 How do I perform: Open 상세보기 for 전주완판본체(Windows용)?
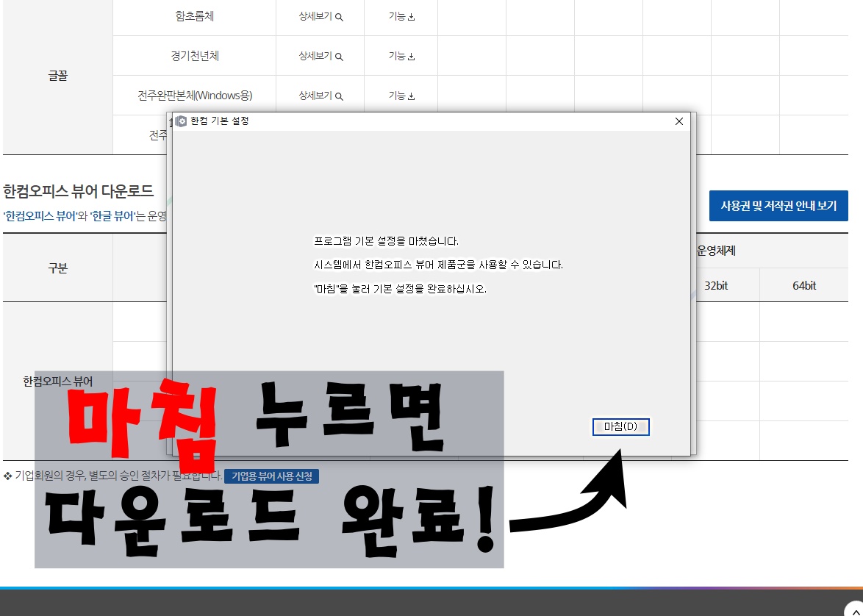[x=321, y=96]
